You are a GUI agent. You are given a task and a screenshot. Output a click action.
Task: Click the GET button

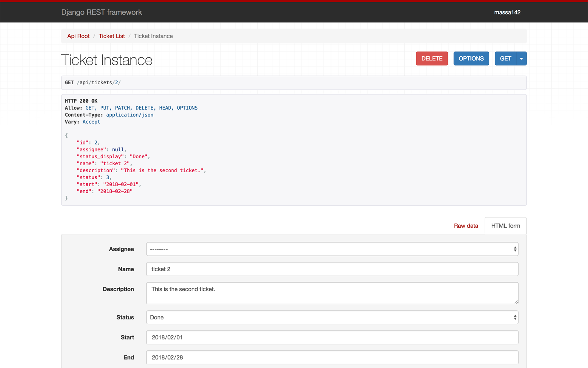[505, 59]
